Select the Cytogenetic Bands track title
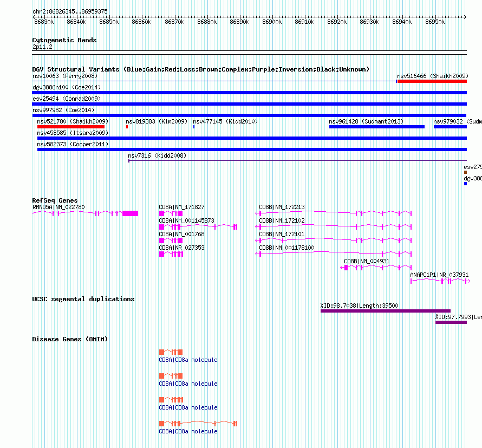This screenshot has height=448, width=482. (64, 40)
